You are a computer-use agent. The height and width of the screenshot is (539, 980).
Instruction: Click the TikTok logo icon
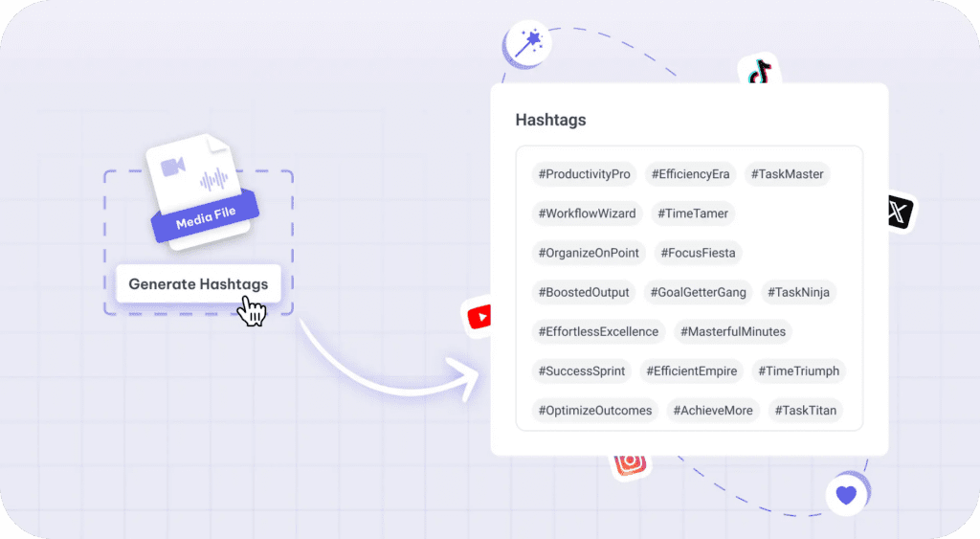tap(760, 72)
